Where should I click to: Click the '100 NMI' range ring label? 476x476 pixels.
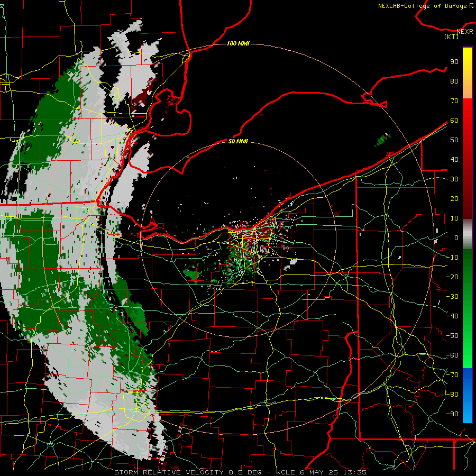pos(238,44)
